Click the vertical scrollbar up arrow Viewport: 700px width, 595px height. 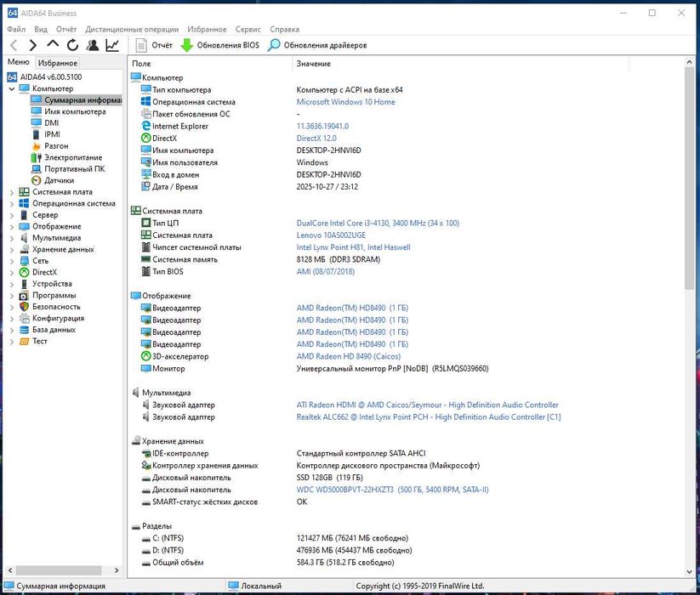(x=689, y=63)
